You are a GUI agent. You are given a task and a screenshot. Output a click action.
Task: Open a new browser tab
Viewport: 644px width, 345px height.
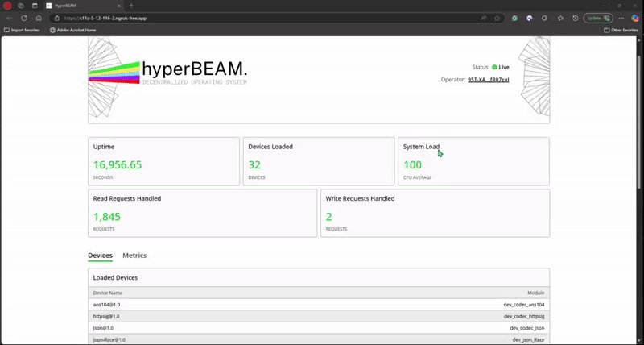coord(131,6)
